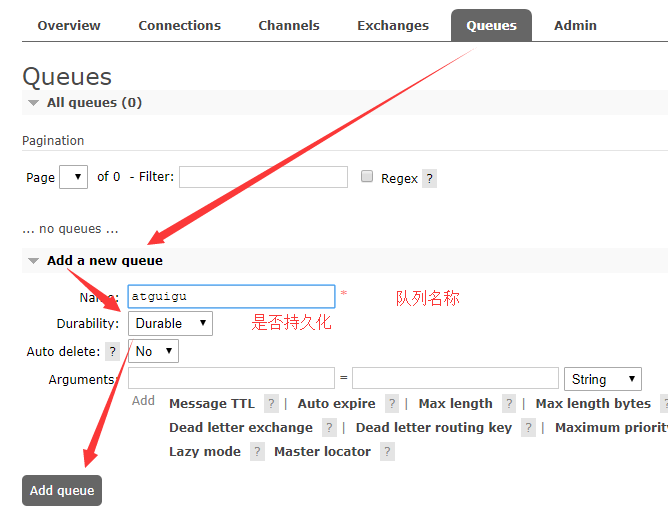This screenshot has width=668, height=513.
Task: Open the Page number dropdown
Action: click(x=73, y=177)
